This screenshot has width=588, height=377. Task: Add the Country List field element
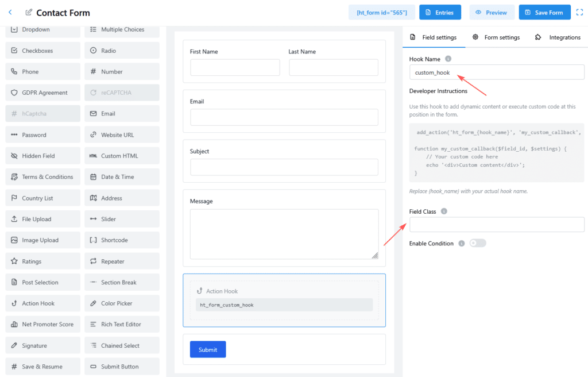coord(43,198)
